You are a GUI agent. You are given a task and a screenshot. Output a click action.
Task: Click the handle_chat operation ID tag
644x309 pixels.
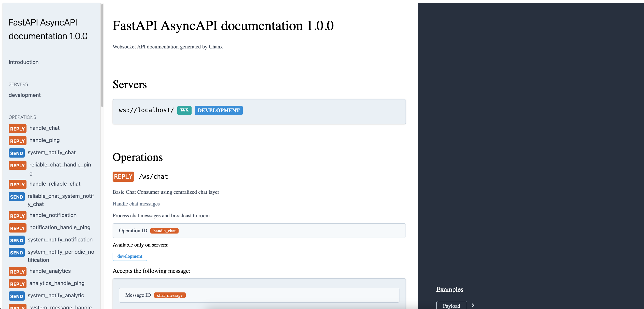tap(164, 231)
